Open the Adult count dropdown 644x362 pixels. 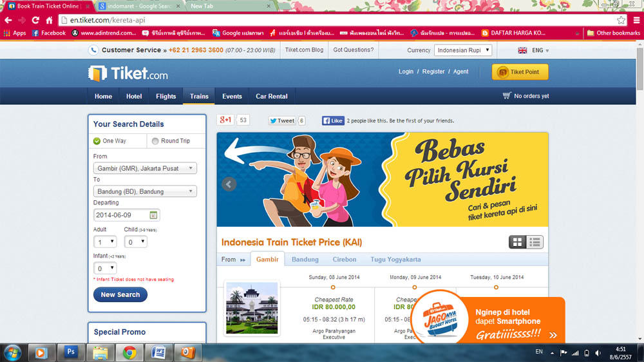pyautogui.click(x=105, y=242)
